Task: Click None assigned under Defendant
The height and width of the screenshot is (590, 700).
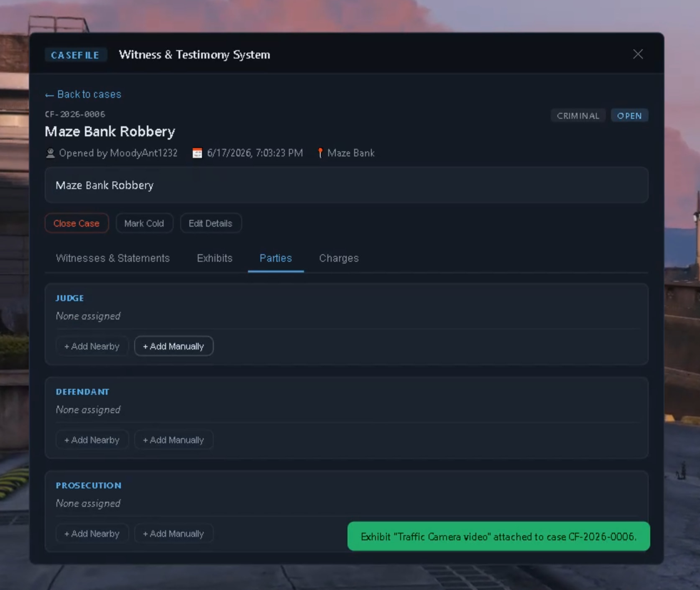Action: (x=88, y=410)
